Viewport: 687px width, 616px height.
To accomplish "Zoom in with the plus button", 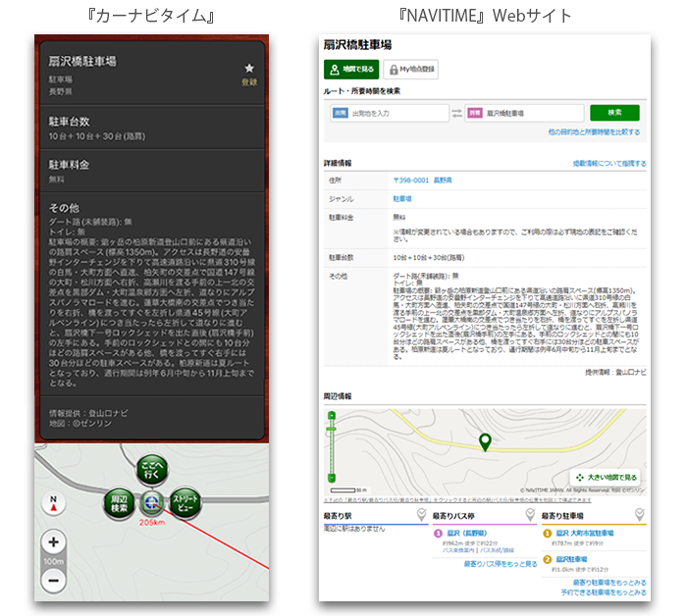I will click(x=53, y=542).
